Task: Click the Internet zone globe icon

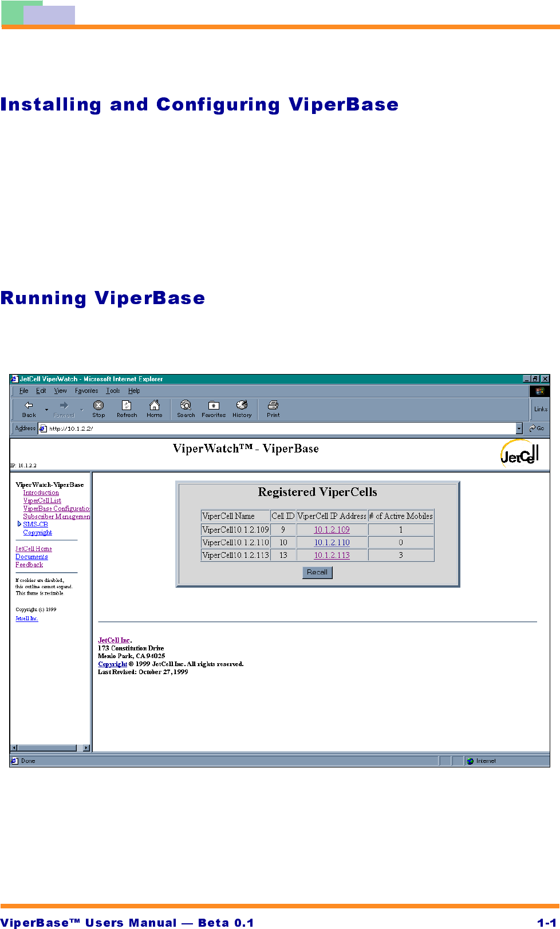Action: tap(470, 761)
